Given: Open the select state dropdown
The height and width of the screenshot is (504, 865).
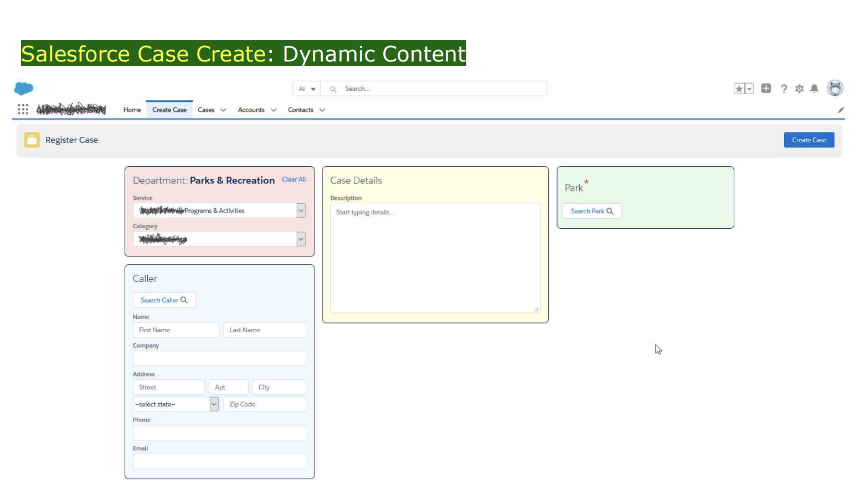Looking at the screenshot, I should pos(176,404).
